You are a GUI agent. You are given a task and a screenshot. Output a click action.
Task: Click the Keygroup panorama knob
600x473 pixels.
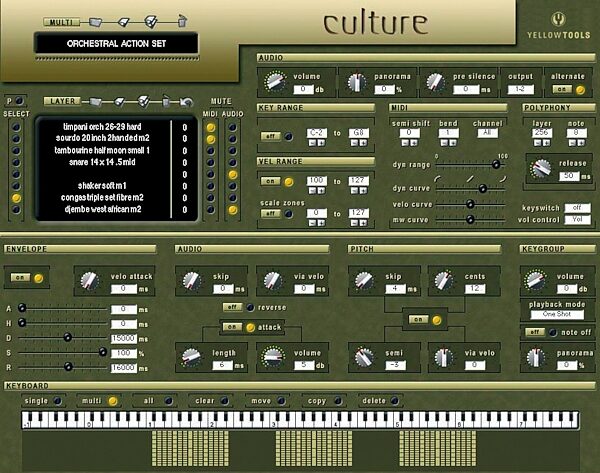click(x=536, y=357)
